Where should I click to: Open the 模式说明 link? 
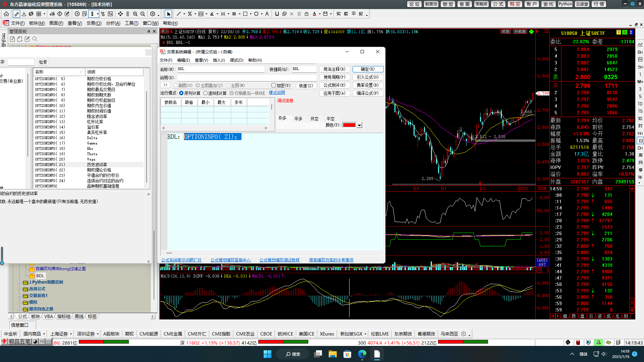(277, 93)
